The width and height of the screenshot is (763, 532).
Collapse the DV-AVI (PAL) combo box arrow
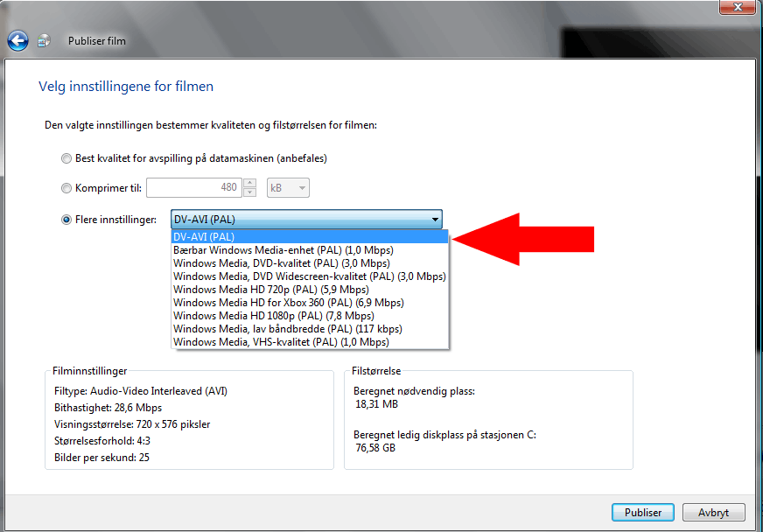point(435,220)
